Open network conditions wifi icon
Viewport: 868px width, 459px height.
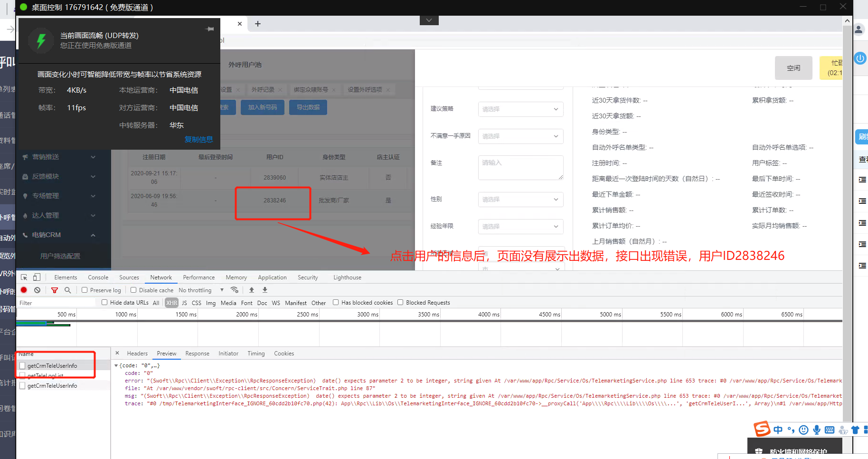point(235,290)
